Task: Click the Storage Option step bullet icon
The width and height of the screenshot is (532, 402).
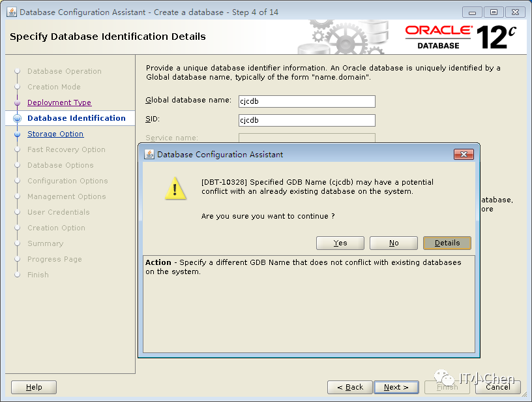Action: (x=18, y=134)
